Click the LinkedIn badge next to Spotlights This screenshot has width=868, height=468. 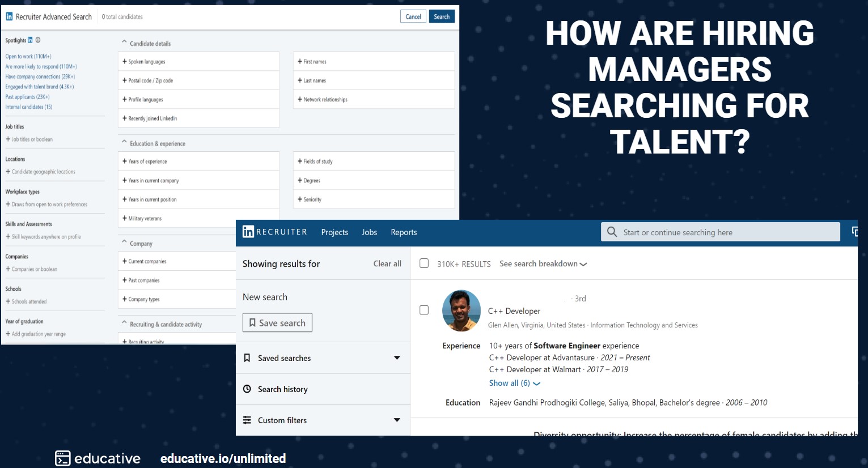tap(31, 40)
